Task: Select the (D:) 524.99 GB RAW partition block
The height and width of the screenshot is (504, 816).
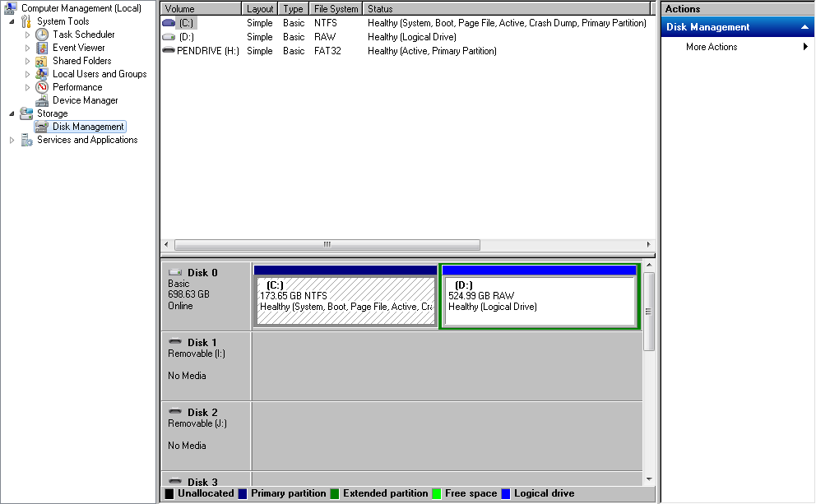Action: point(539,296)
